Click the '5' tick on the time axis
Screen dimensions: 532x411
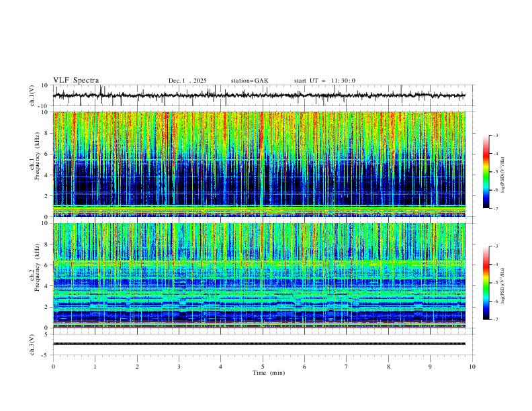click(x=263, y=367)
